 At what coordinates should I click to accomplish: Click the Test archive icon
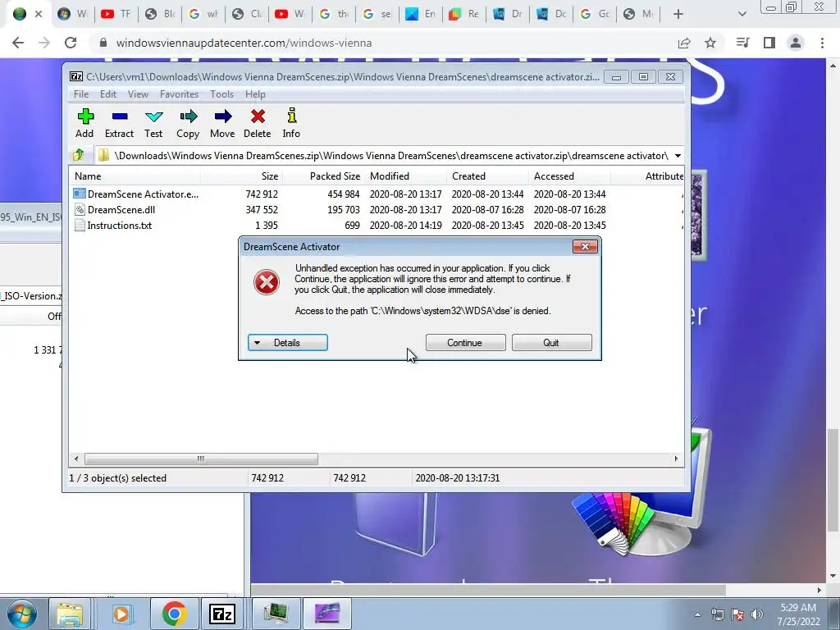click(153, 123)
